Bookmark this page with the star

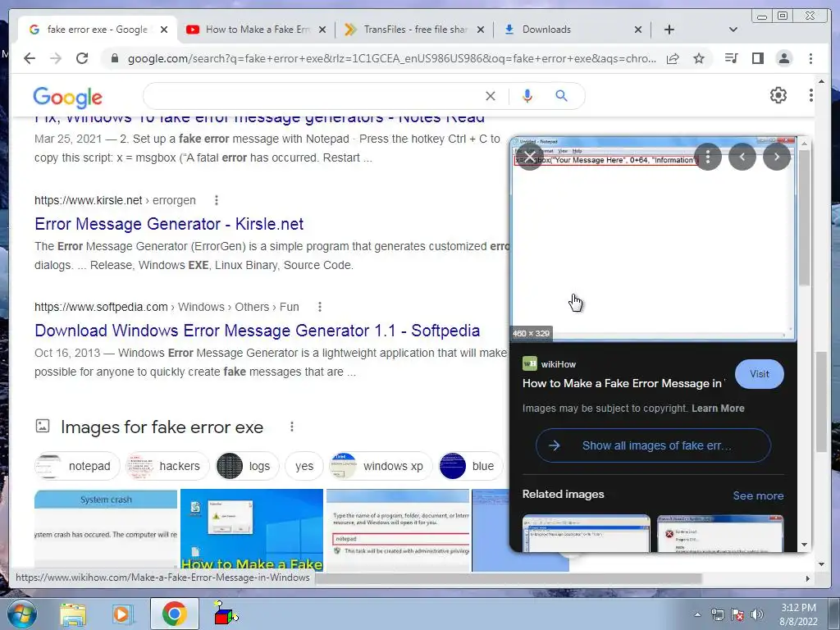(x=699, y=58)
